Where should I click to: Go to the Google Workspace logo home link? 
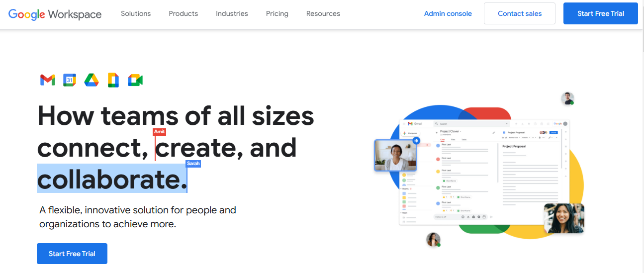point(55,14)
